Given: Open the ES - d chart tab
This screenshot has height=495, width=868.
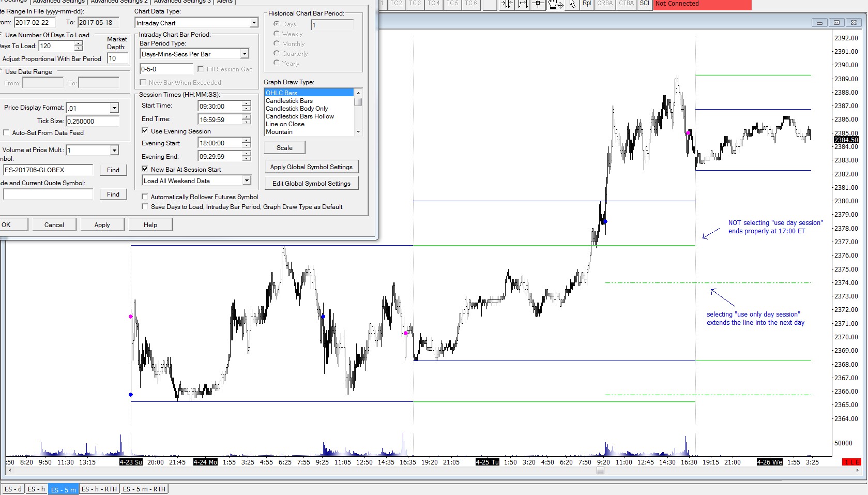Looking at the screenshot, I should (13, 489).
